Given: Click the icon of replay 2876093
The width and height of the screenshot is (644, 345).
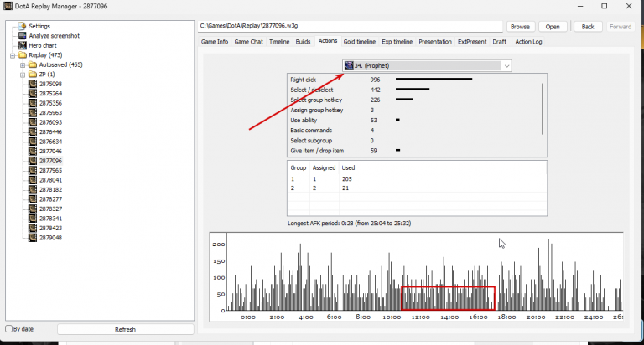Looking at the screenshot, I should [x=33, y=122].
